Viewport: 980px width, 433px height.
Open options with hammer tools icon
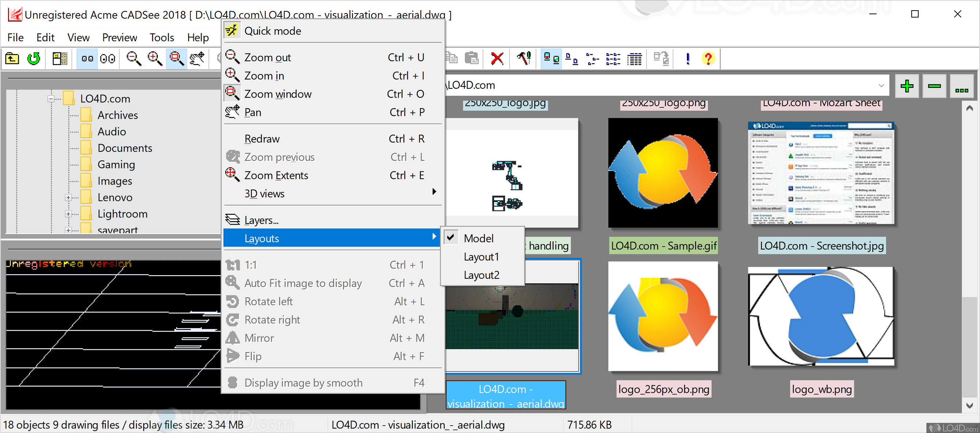point(524,58)
